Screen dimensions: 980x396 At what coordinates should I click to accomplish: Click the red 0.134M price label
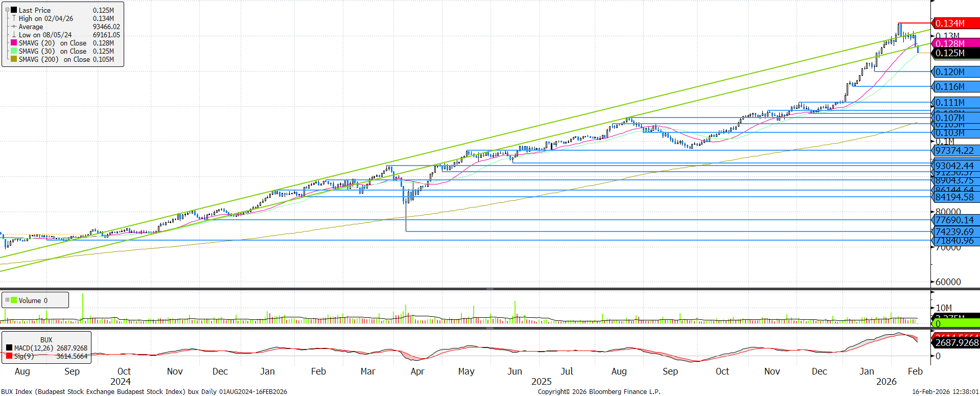[954, 24]
